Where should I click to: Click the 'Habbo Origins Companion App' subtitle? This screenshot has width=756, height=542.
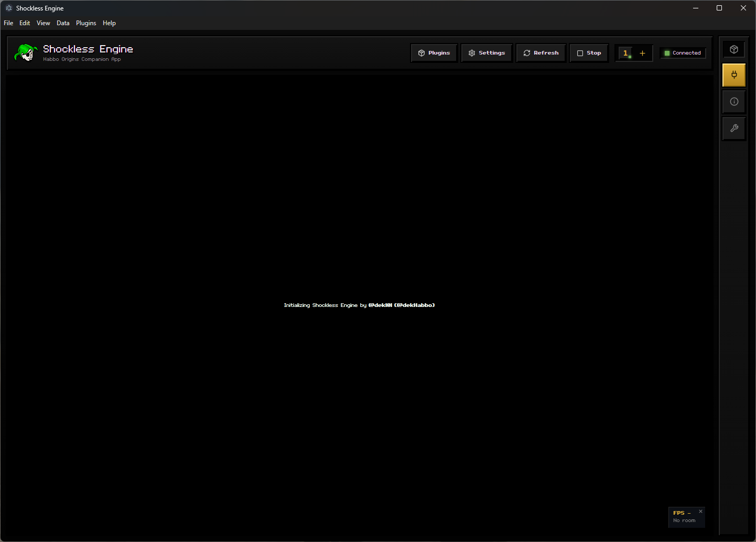tap(82, 59)
